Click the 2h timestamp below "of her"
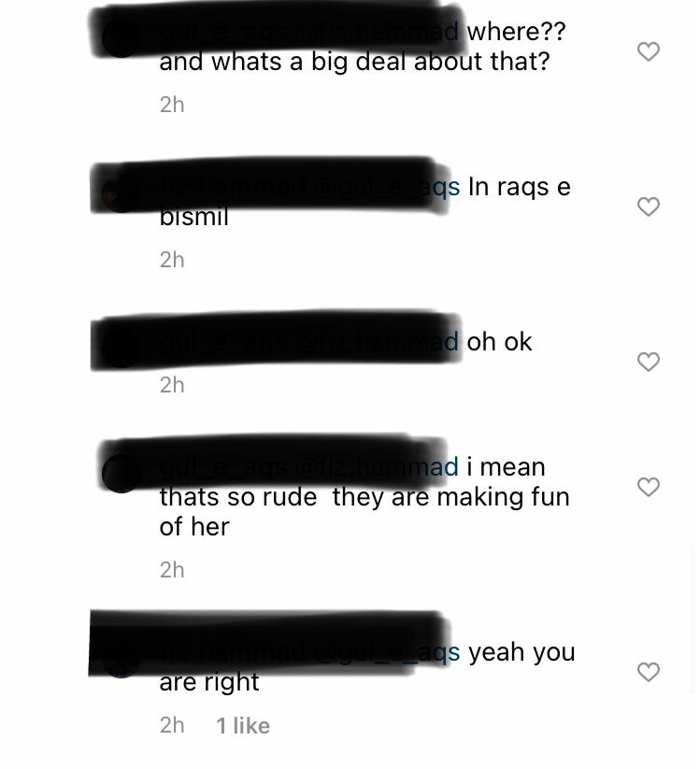Viewport: 700px width, 769px height. pos(172,570)
